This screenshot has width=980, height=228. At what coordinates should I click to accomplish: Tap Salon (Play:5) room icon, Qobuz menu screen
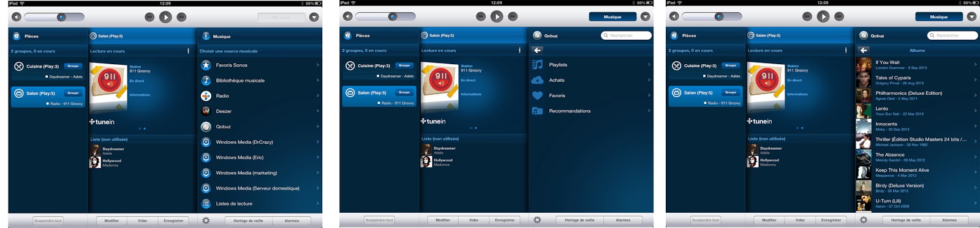pyautogui.click(x=350, y=93)
